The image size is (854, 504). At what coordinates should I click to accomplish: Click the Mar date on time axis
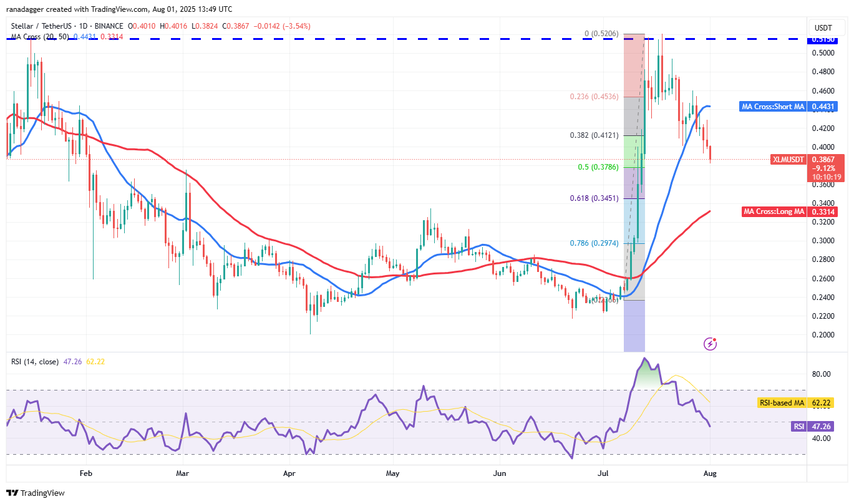pyautogui.click(x=182, y=473)
